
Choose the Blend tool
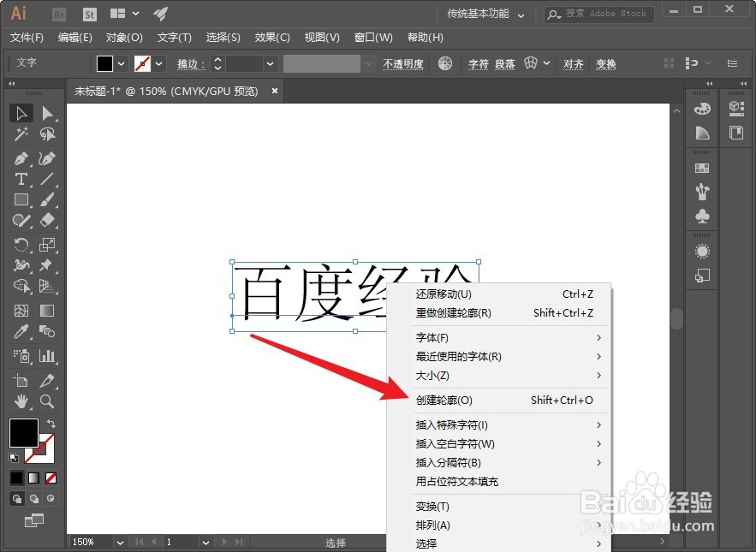click(x=47, y=331)
